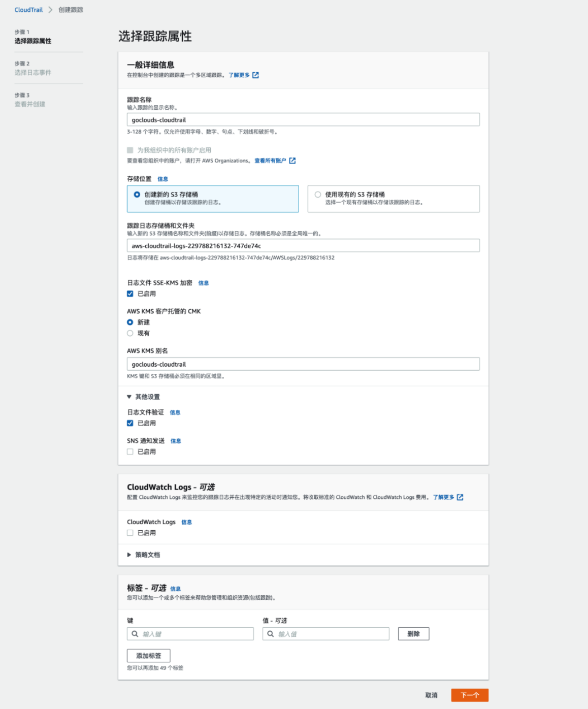Viewport: 588px width, 709px height.
Task: Click the 日志将存储在 bucket path text
Action: pos(231,257)
